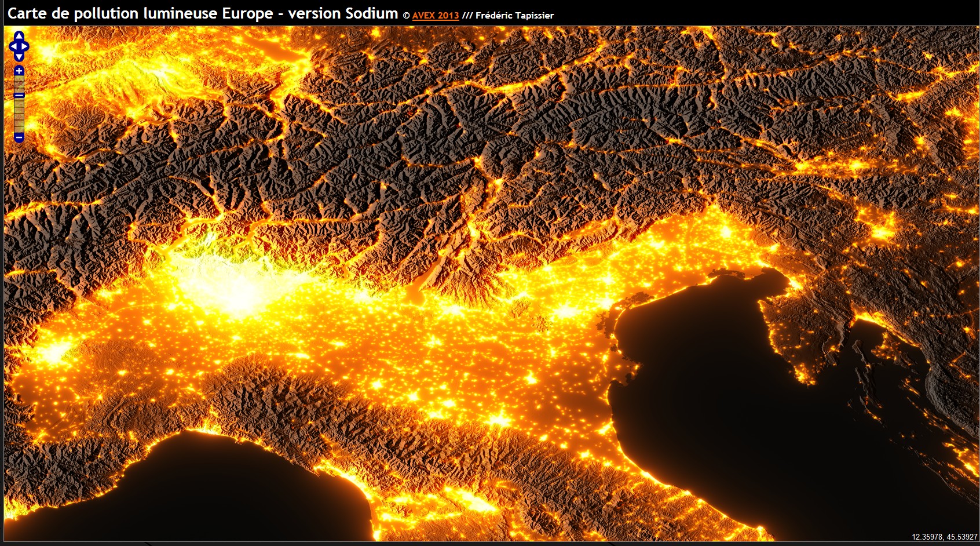Pan the map south with the down arrow

point(19,56)
